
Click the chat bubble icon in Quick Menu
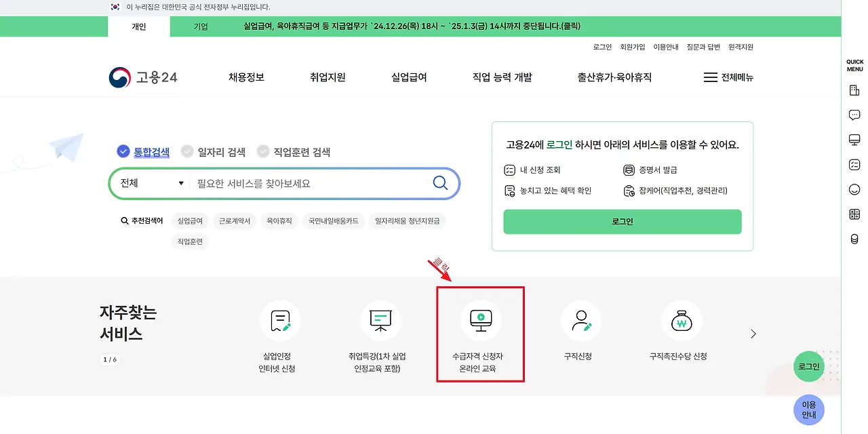(854, 115)
